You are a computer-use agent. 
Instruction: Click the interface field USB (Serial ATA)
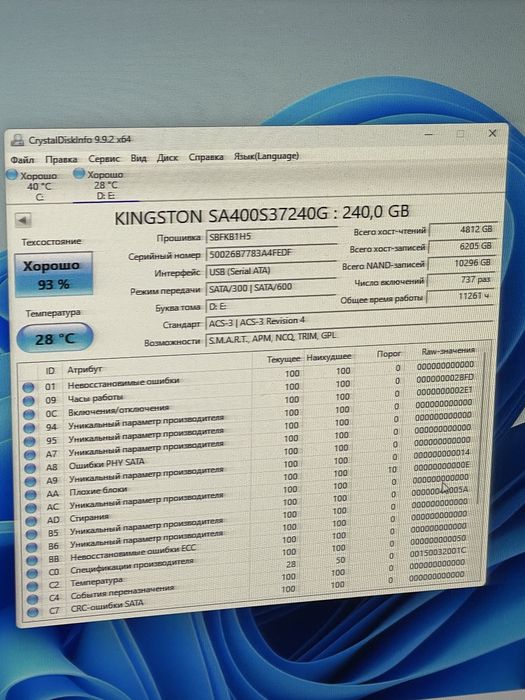(x=271, y=271)
